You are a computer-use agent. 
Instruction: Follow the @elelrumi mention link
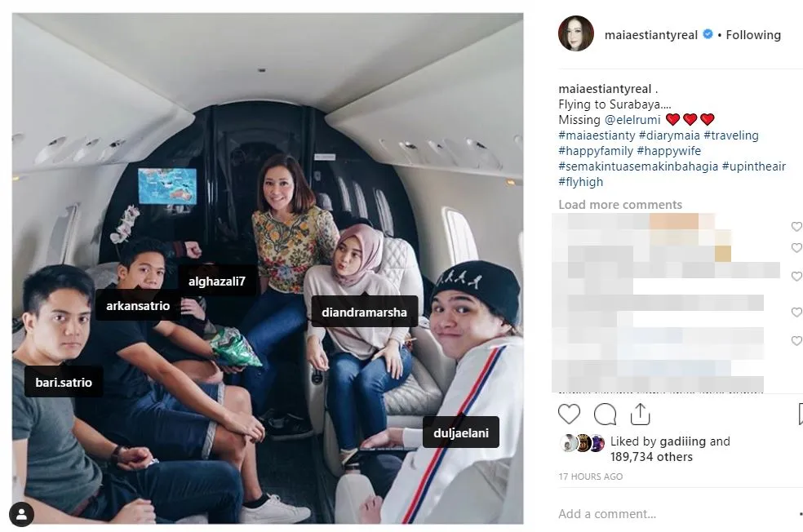click(632, 120)
